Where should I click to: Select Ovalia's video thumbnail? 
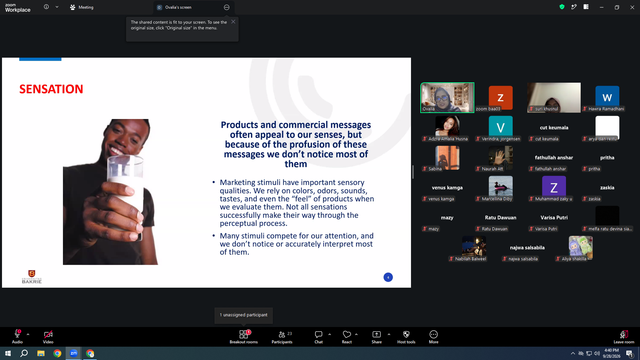[447, 98]
